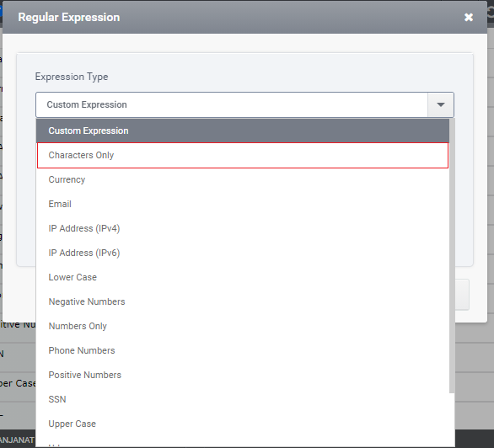Viewport: 494px width, 448px height.
Task: Close the Regular Expression dialog
Action: click(x=469, y=18)
